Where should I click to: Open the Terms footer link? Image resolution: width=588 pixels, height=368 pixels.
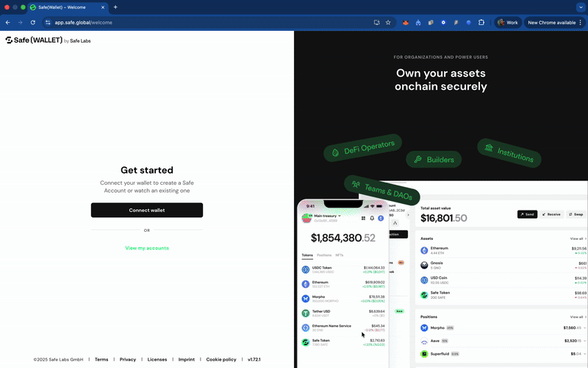point(101,360)
